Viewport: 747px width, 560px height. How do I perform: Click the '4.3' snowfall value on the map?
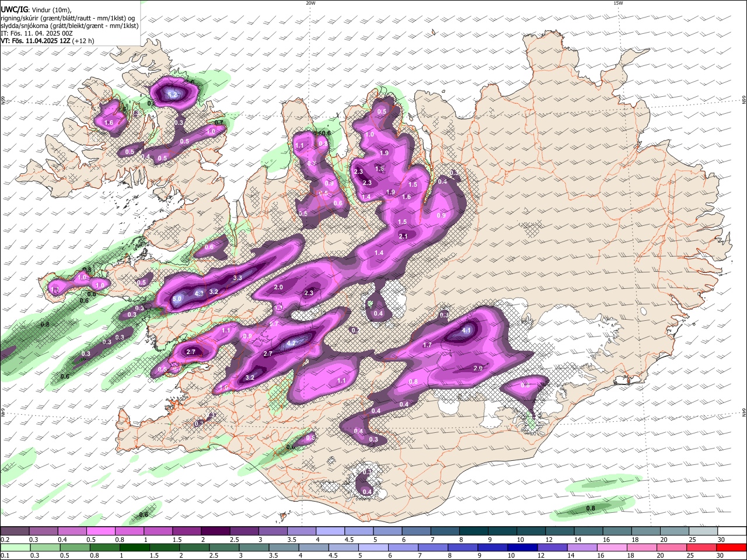pyautogui.click(x=198, y=294)
